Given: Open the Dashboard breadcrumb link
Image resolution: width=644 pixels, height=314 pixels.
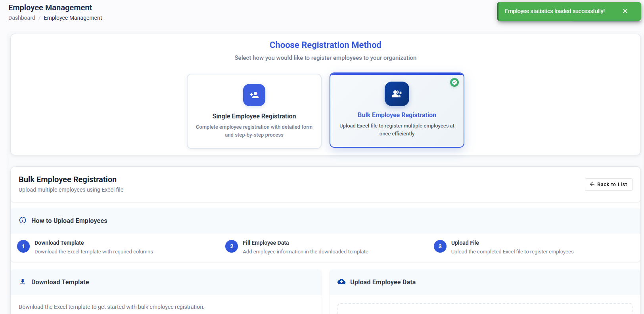Looking at the screenshot, I should (x=22, y=18).
